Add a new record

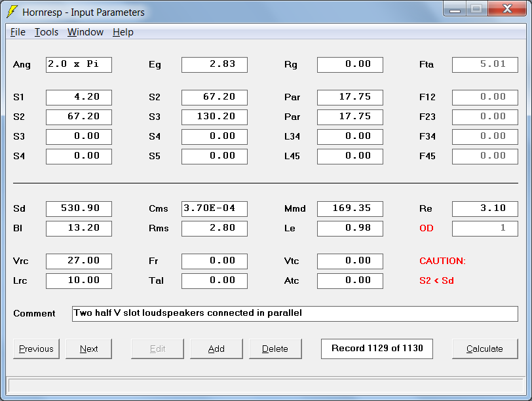tap(216, 349)
